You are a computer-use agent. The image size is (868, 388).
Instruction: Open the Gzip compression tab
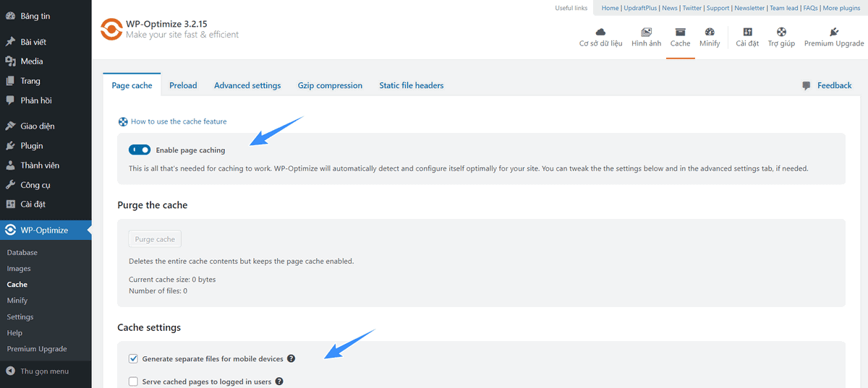click(330, 85)
